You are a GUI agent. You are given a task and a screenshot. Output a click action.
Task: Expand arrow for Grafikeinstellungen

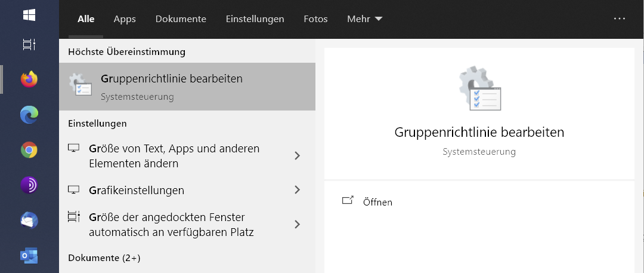coord(298,190)
